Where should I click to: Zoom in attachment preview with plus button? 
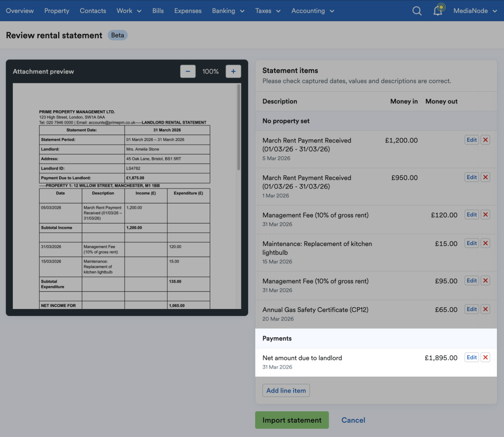tap(233, 71)
